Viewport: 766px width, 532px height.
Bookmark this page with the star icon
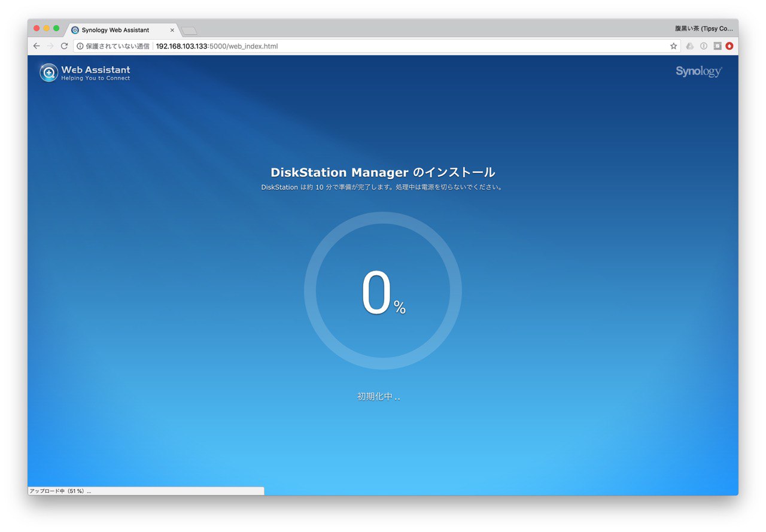673,46
